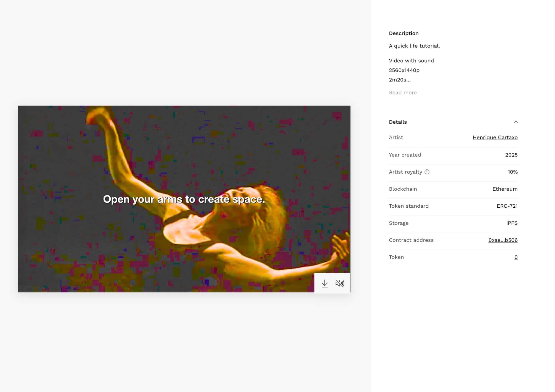Screen dimensions: 555x392
Task: Download the video artwork
Action: tap(324, 283)
